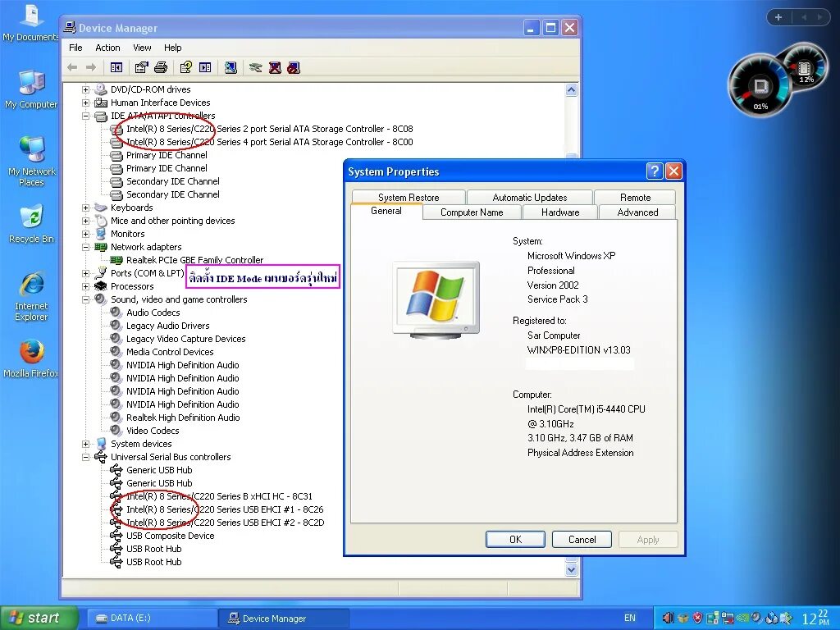Expand the Human Interface Devices node

point(85,103)
